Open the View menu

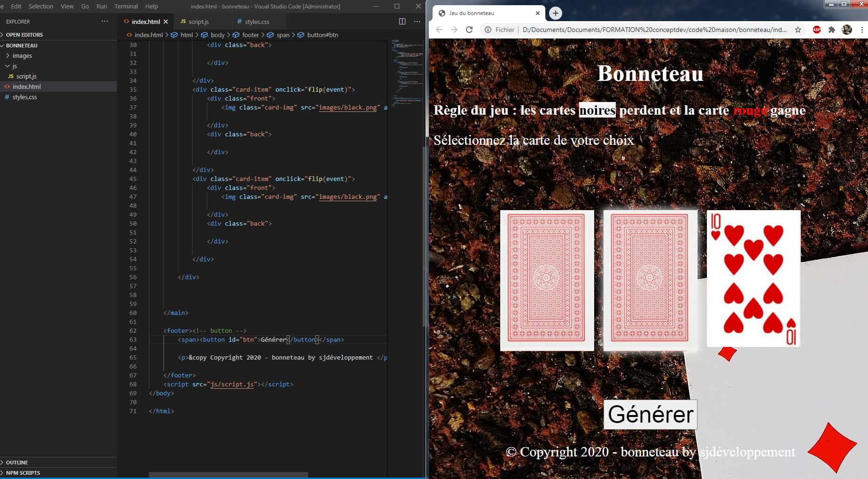[67, 6]
